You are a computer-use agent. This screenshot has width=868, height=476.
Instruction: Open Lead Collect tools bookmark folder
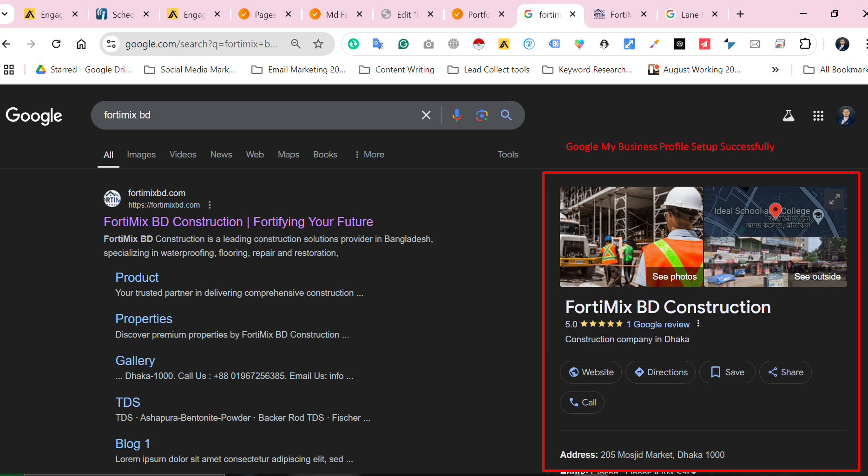[x=488, y=70]
